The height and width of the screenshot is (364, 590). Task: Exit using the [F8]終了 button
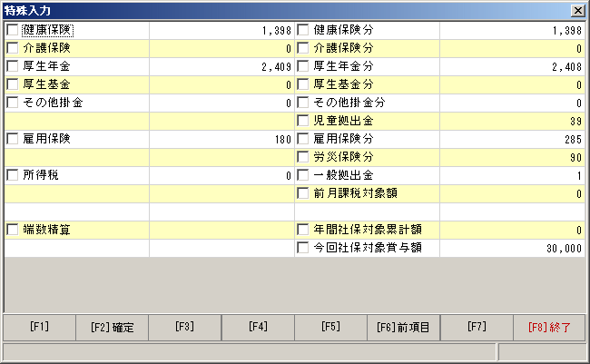549,327
